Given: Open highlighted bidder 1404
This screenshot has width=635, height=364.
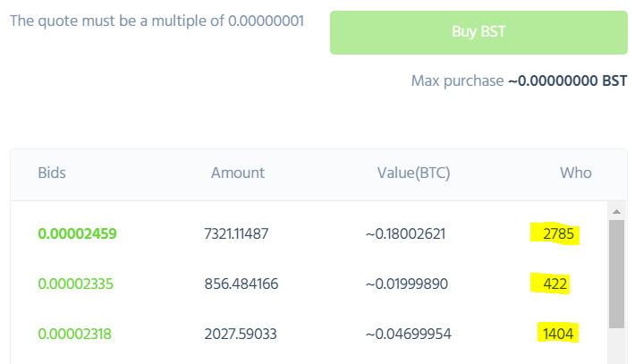Looking at the screenshot, I should point(558,334).
